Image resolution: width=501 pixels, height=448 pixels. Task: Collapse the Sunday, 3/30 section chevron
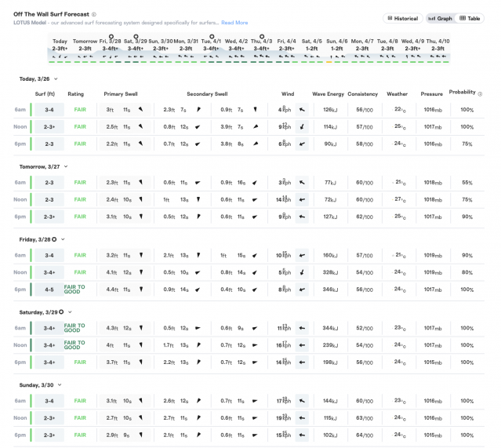[60, 385]
